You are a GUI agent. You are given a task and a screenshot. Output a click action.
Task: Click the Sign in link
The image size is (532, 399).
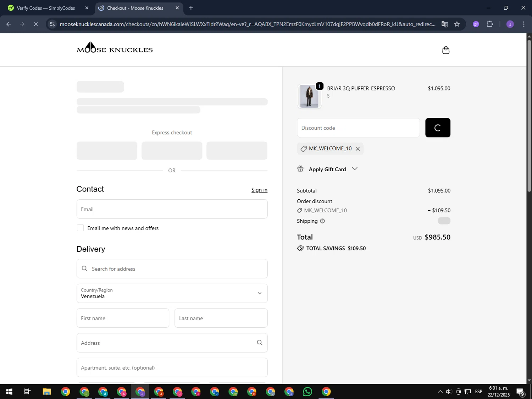pos(259,190)
